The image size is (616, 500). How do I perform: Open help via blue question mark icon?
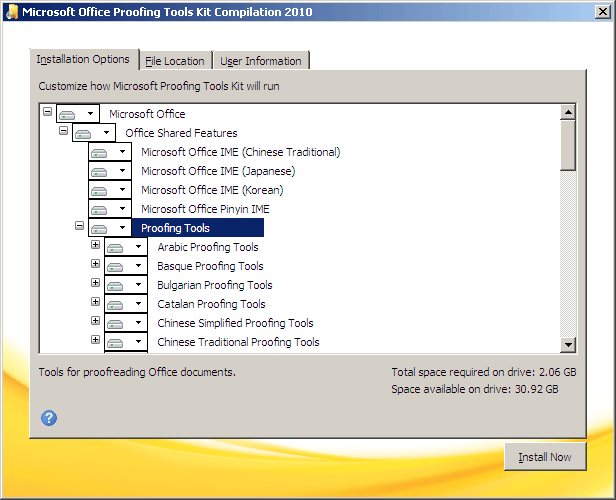(49, 418)
